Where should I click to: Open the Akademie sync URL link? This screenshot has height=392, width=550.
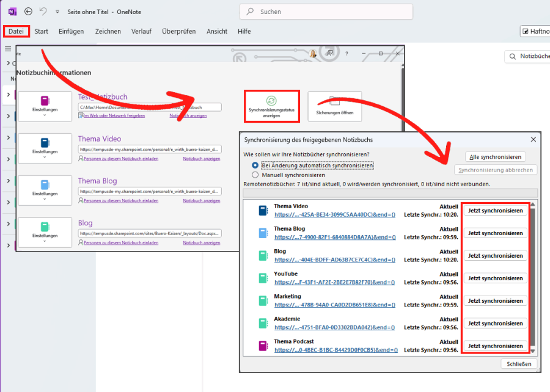335,327
